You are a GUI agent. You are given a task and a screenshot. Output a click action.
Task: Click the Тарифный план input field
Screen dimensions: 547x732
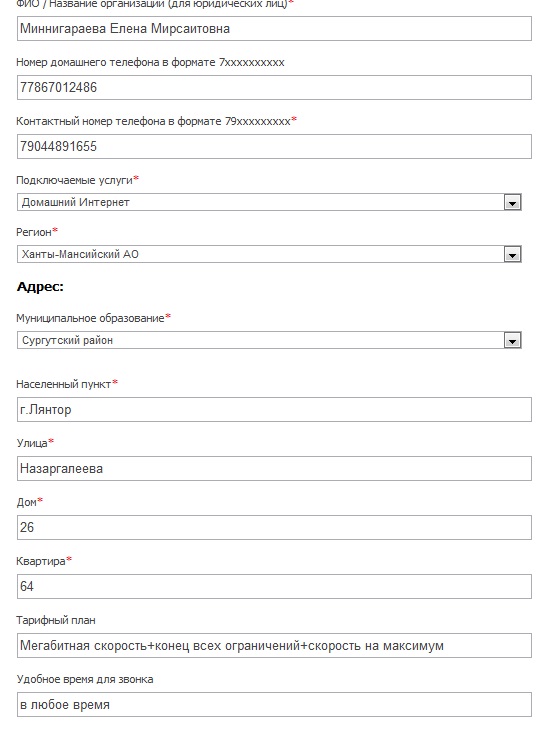[274, 646]
